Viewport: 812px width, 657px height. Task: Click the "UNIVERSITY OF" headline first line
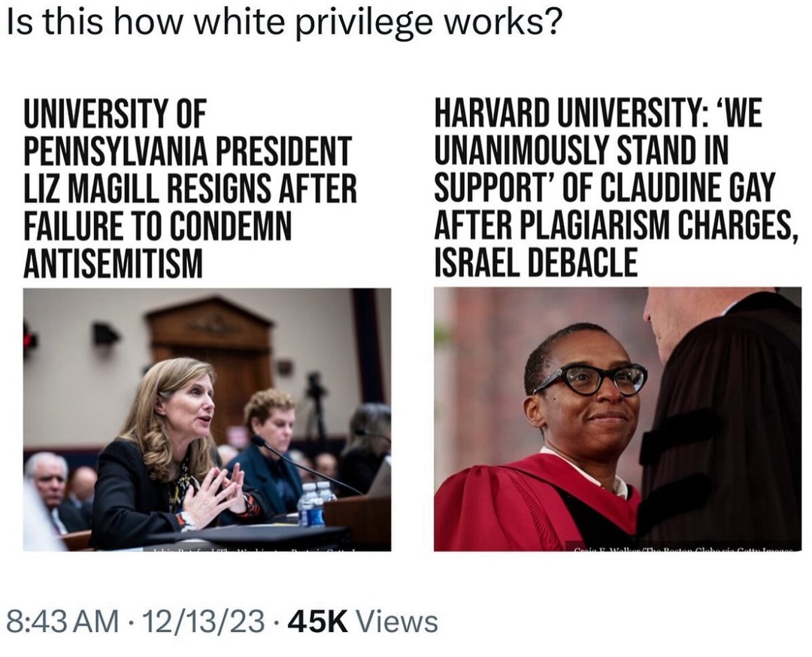[x=115, y=116]
